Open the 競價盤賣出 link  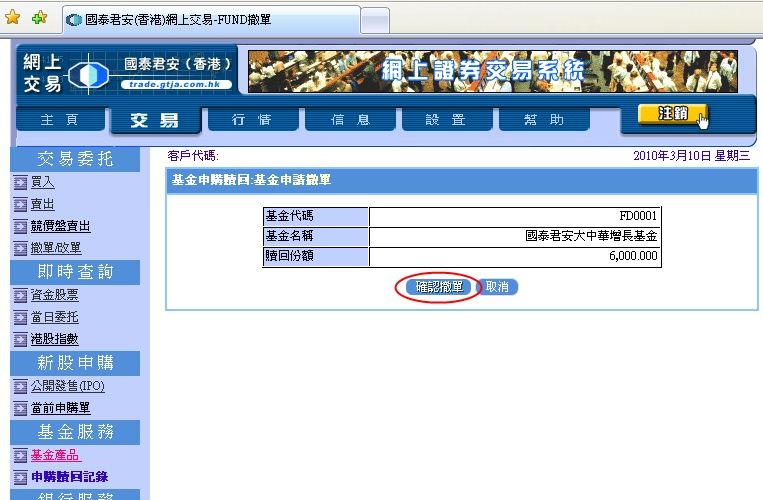point(60,226)
